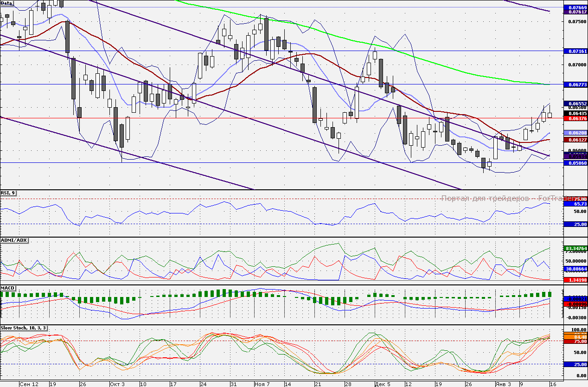
Task: Click the Data panel label
Action: (x=7, y=3)
